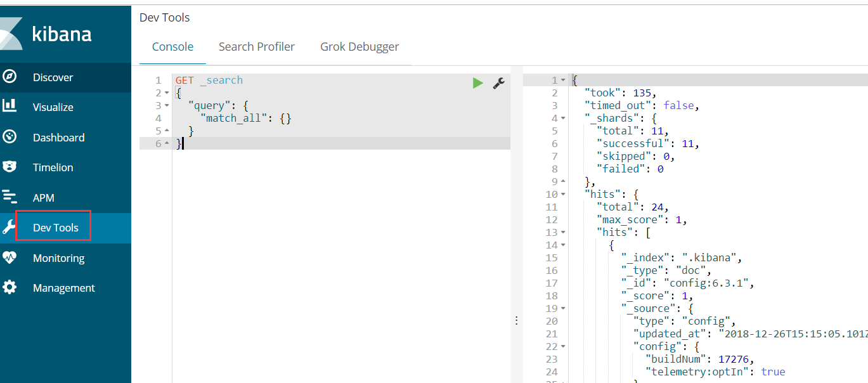Screen dimensions: 868x383
Task: Click the APM lines icon
Action: pyautogui.click(x=10, y=197)
